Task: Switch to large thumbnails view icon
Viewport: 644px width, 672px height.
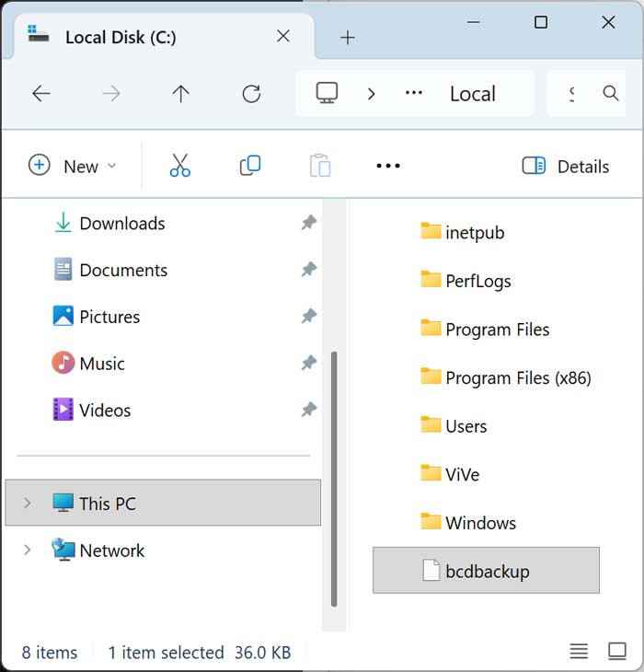Action: coord(616,652)
